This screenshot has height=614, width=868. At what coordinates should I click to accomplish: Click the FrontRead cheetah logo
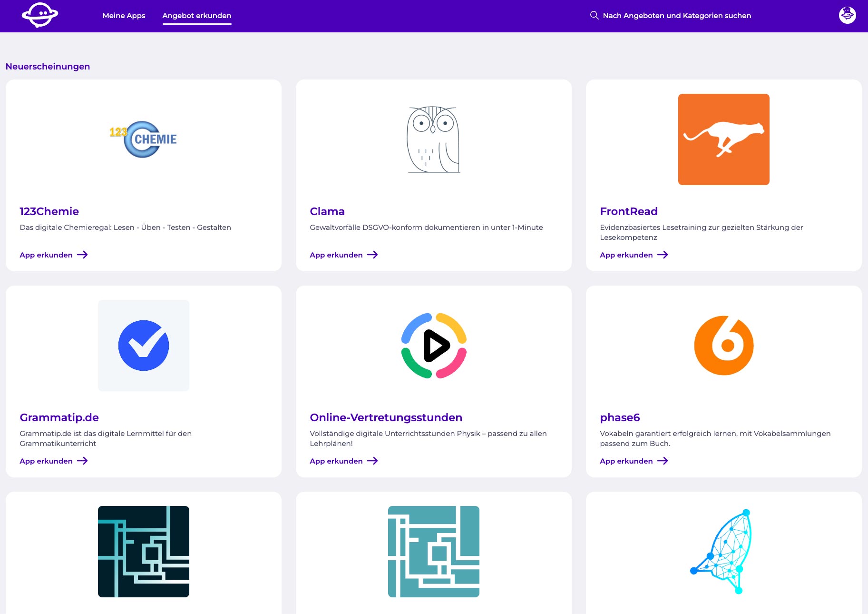[723, 139]
